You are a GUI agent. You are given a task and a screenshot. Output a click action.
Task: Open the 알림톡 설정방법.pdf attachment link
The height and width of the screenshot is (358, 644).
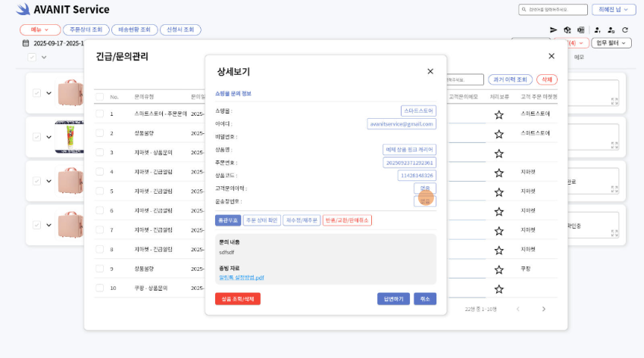click(x=241, y=278)
